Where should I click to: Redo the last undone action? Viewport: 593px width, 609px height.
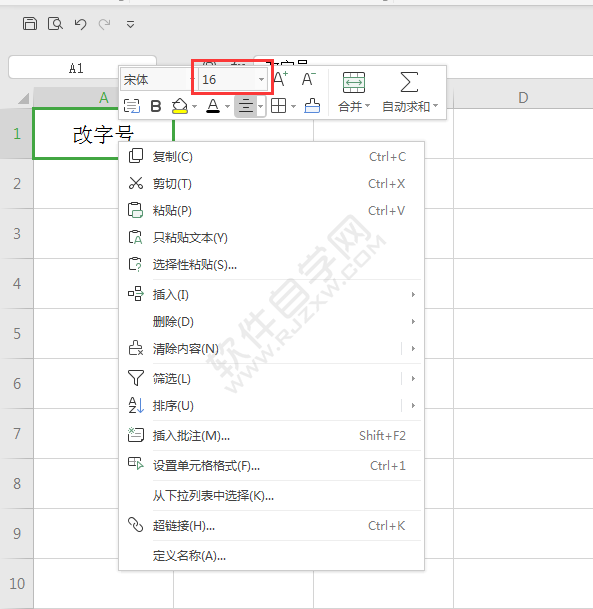click(x=104, y=24)
